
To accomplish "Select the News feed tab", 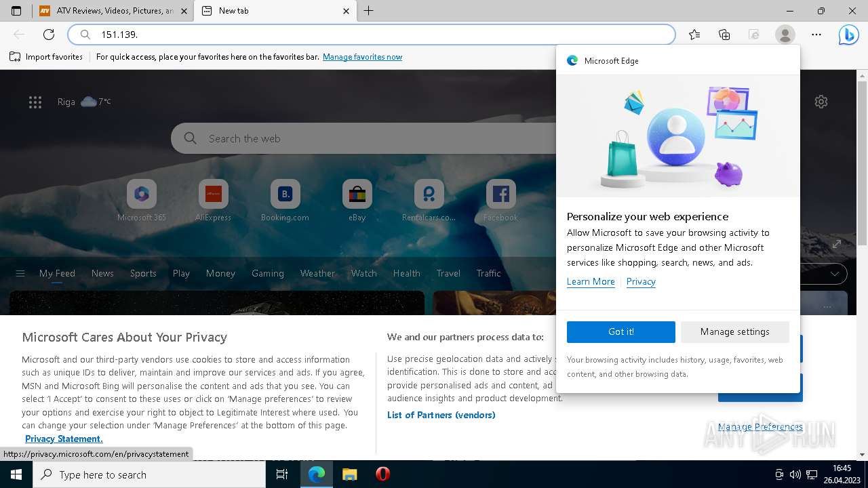I will coord(102,273).
